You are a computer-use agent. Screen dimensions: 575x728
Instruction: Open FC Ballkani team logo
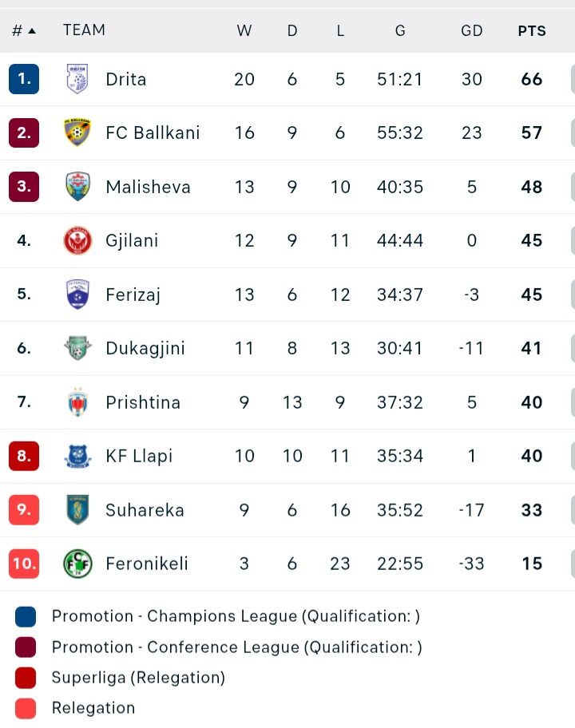click(x=77, y=133)
